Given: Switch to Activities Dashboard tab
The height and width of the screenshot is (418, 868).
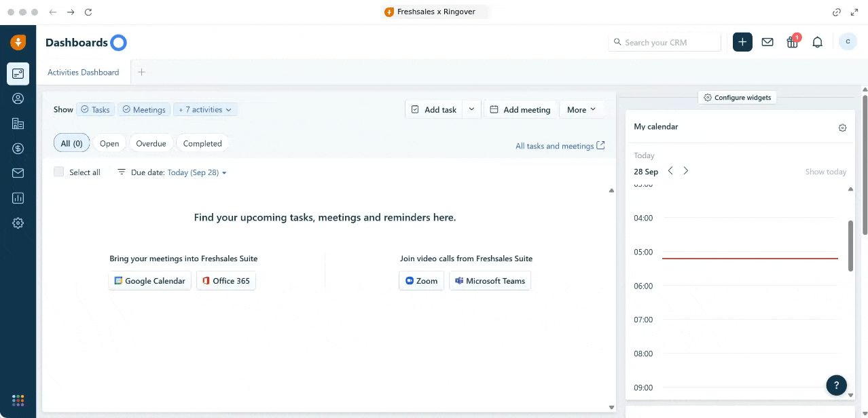Looking at the screenshot, I should click(x=84, y=72).
